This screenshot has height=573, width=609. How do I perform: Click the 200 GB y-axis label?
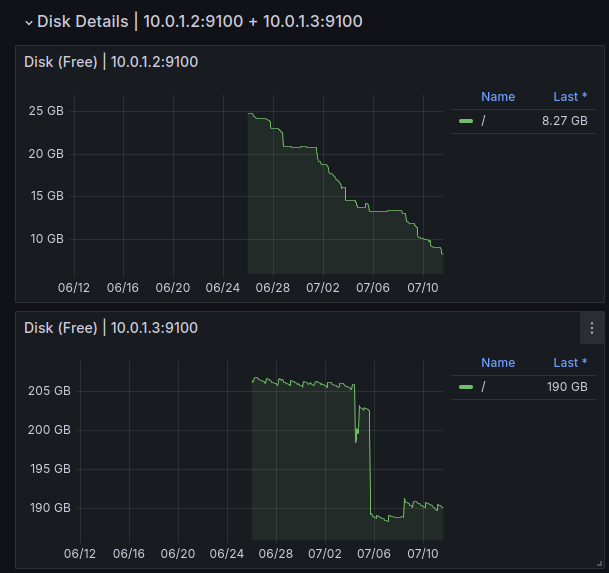[x=49, y=430]
